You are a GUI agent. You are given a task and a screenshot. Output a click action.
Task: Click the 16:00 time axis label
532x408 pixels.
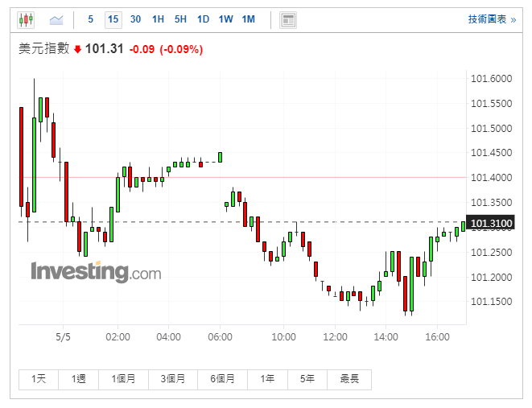coord(437,336)
